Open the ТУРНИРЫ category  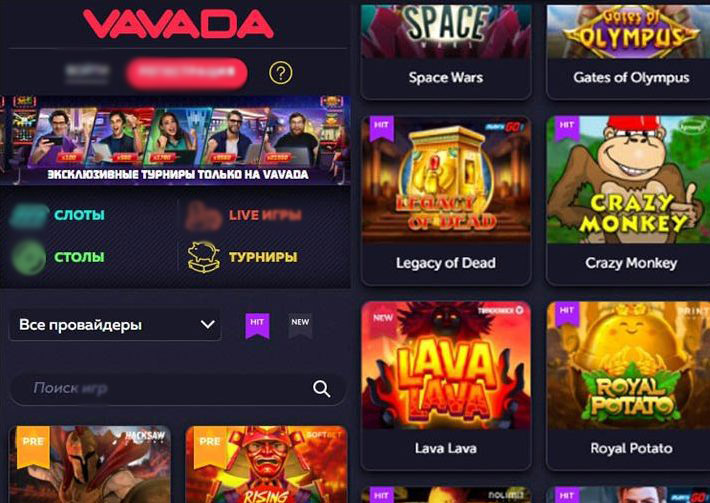coord(263,257)
